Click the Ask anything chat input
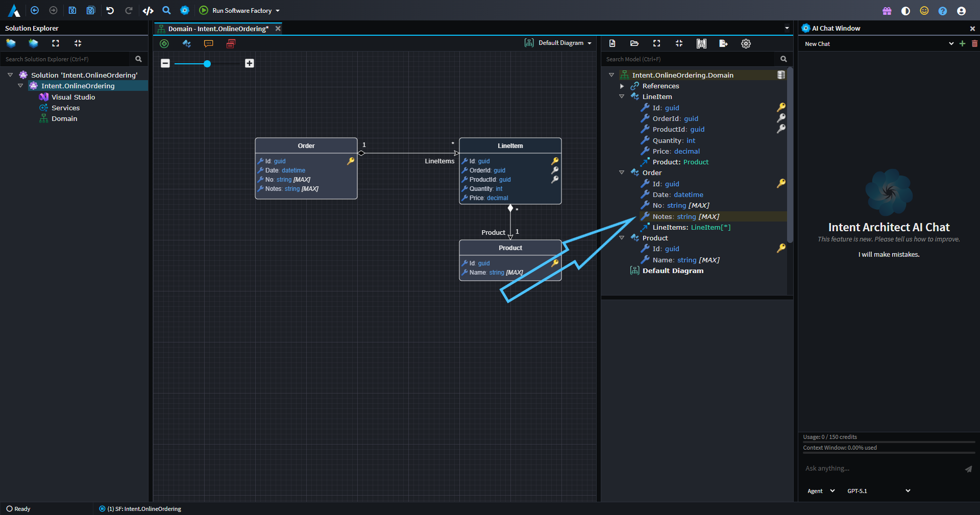This screenshot has width=980, height=515. [x=882, y=469]
